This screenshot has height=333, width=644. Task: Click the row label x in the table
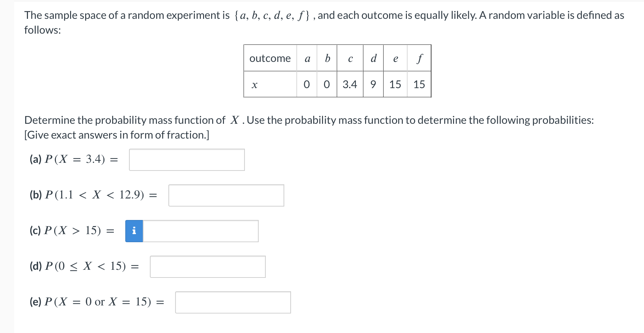[254, 84]
